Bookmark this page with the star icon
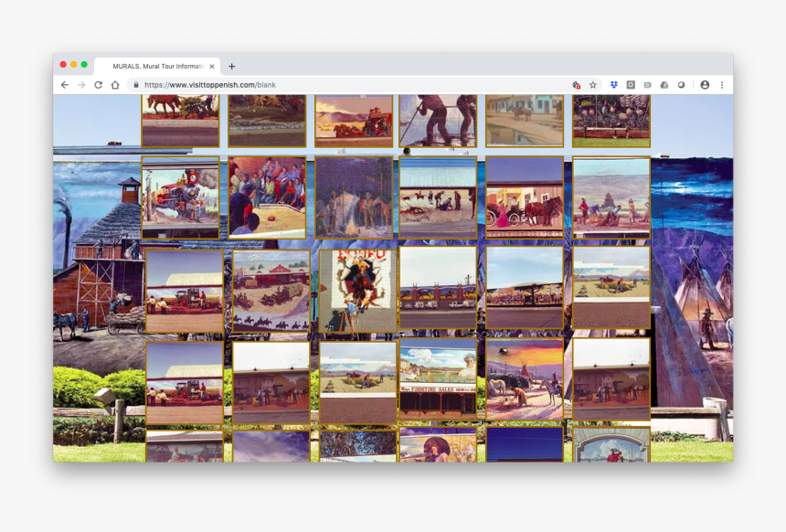 click(x=593, y=85)
